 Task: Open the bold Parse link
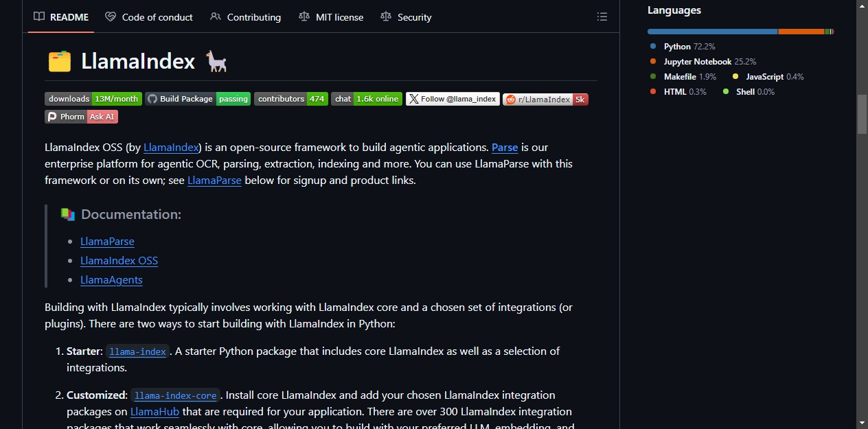coord(505,147)
